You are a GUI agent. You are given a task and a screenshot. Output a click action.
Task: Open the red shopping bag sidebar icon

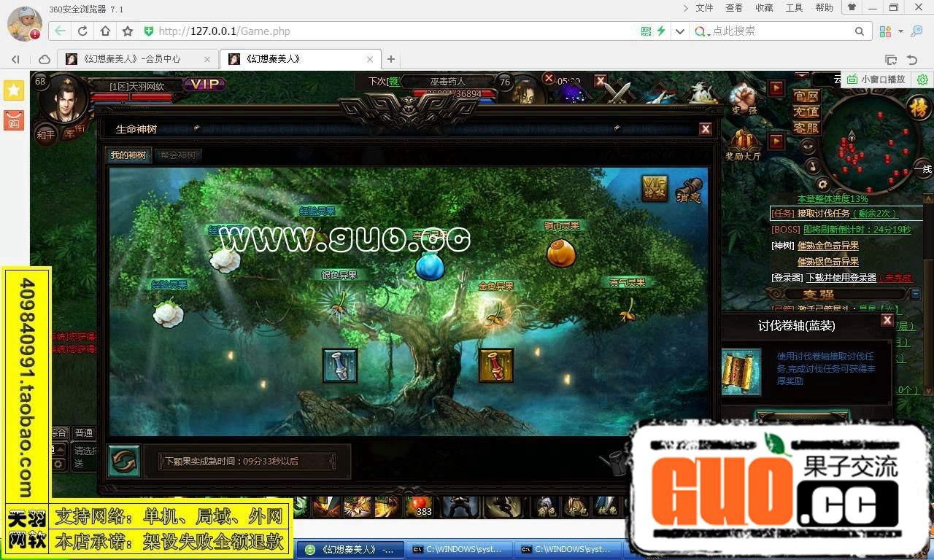pyautogui.click(x=14, y=120)
